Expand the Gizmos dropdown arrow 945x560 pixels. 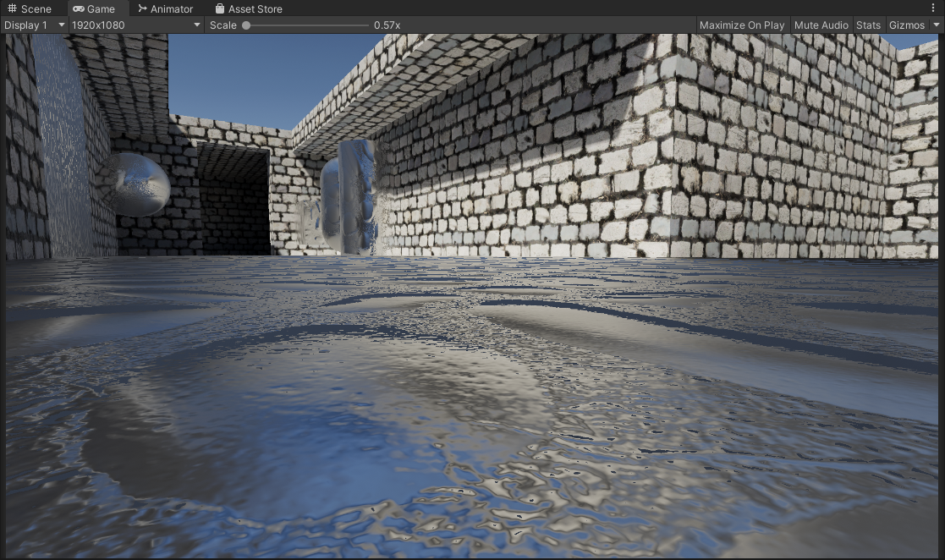tap(936, 25)
